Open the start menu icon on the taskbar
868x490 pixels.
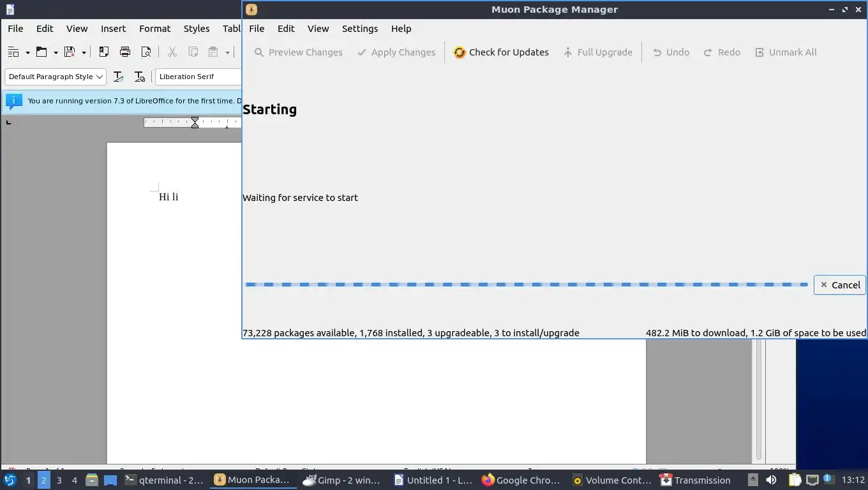click(x=10, y=480)
